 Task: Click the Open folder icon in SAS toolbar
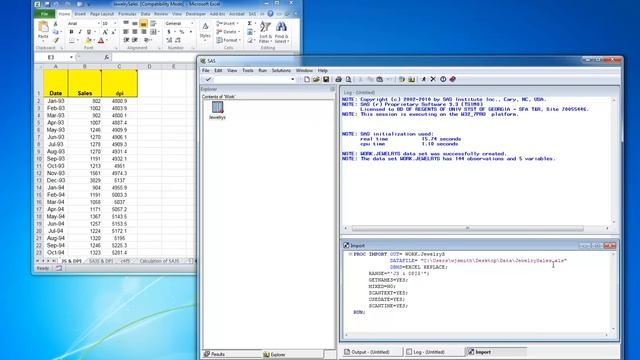click(x=316, y=79)
